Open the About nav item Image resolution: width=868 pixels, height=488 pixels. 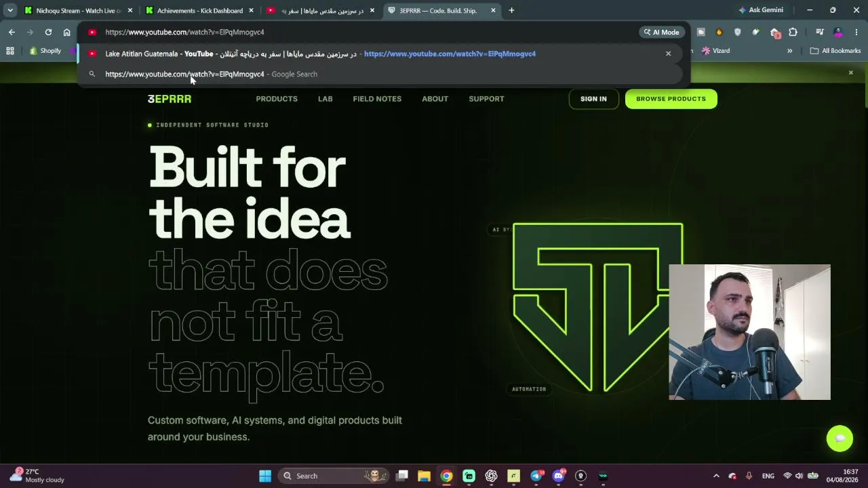pyautogui.click(x=435, y=99)
